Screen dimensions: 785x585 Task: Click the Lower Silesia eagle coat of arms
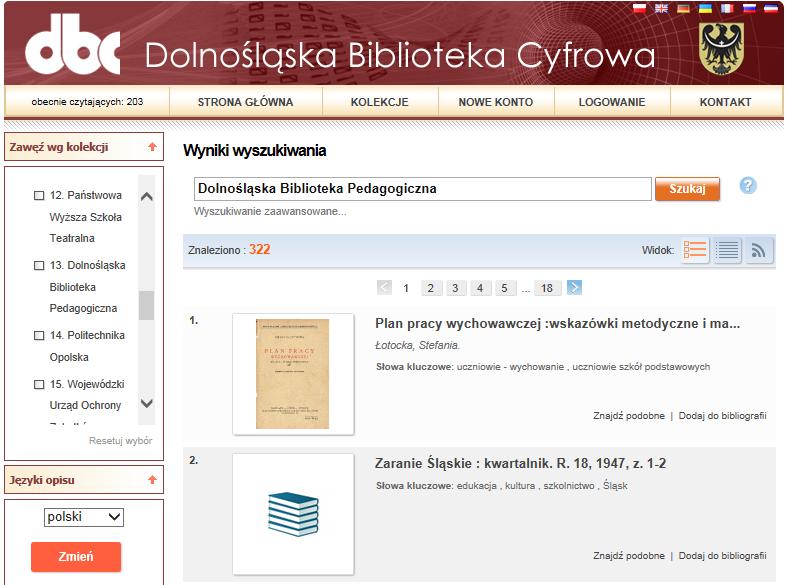pos(721,49)
